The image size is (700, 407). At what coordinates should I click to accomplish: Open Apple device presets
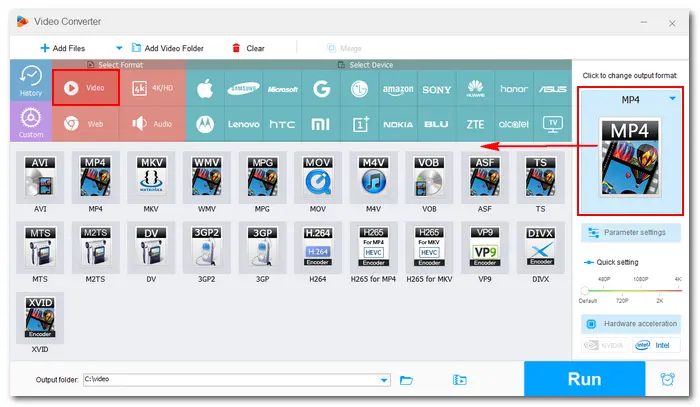point(205,88)
